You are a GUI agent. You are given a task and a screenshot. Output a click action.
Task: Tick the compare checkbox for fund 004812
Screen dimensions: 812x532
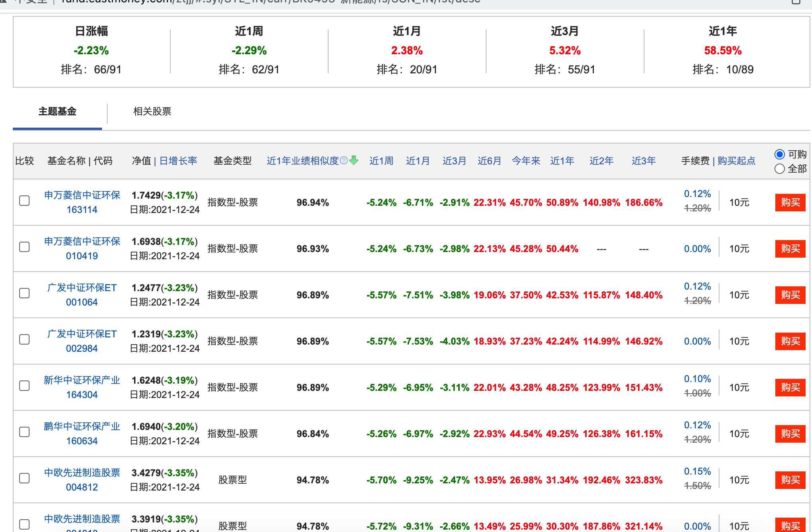click(24, 478)
